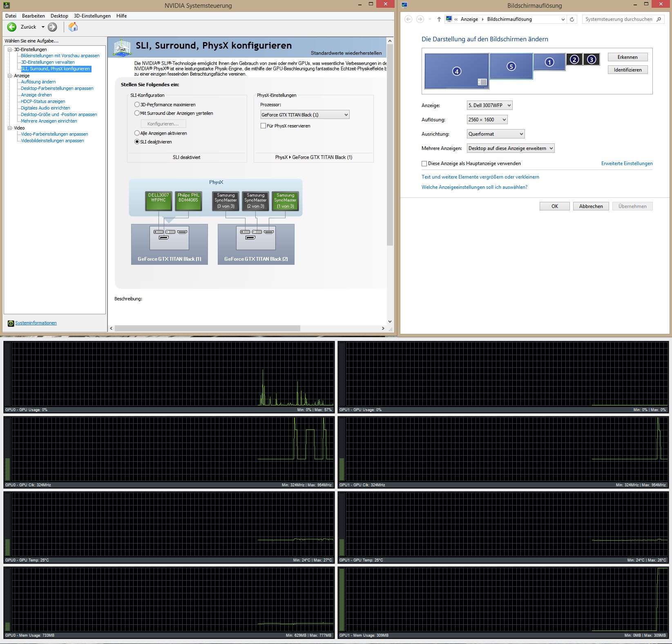Check Diese Anzeige als Hauptanzeige verwenden
Viewport: 672px width, 644px height.
tap(424, 163)
